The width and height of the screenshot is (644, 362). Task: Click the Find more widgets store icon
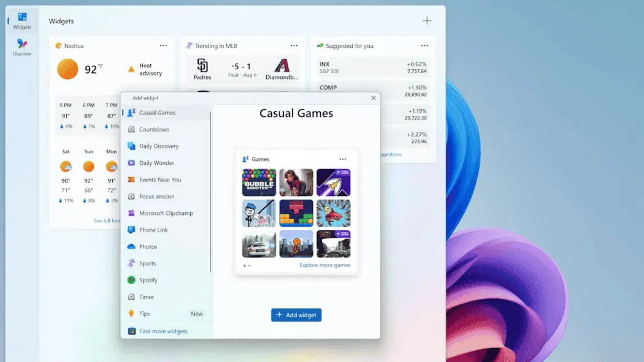(x=131, y=331)
